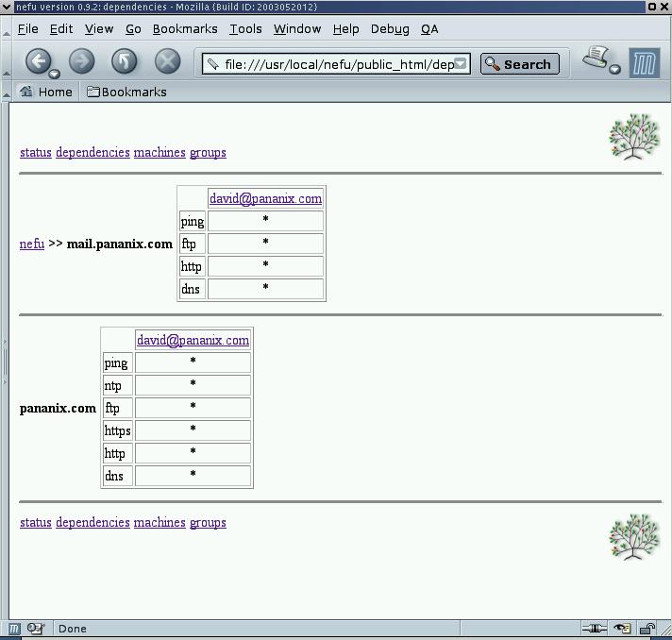Click the Composer icon in status bar
672x640 pixels.
pos(36,629)
